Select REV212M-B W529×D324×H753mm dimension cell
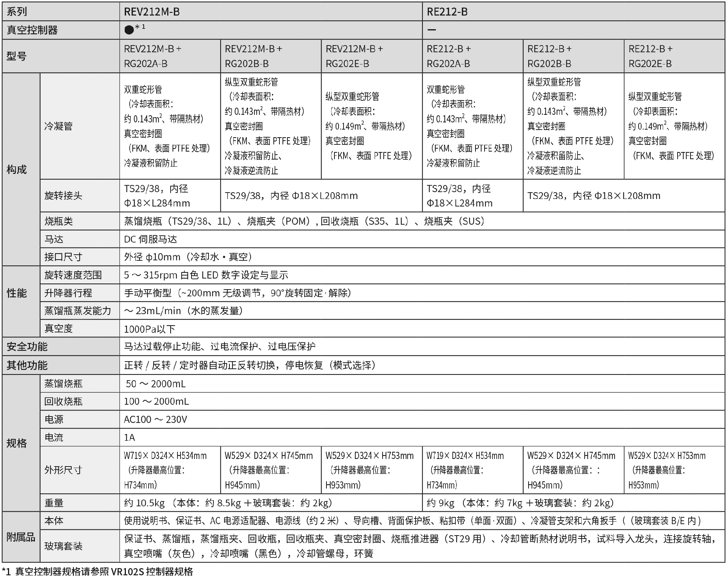The height and width of the screenshot is (581, 728). click(372, 470)
